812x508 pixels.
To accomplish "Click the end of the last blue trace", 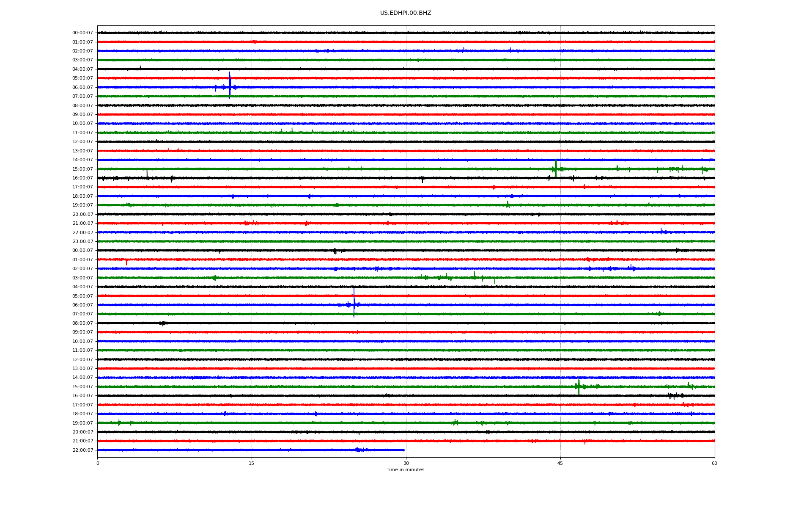I will [404, 450].
